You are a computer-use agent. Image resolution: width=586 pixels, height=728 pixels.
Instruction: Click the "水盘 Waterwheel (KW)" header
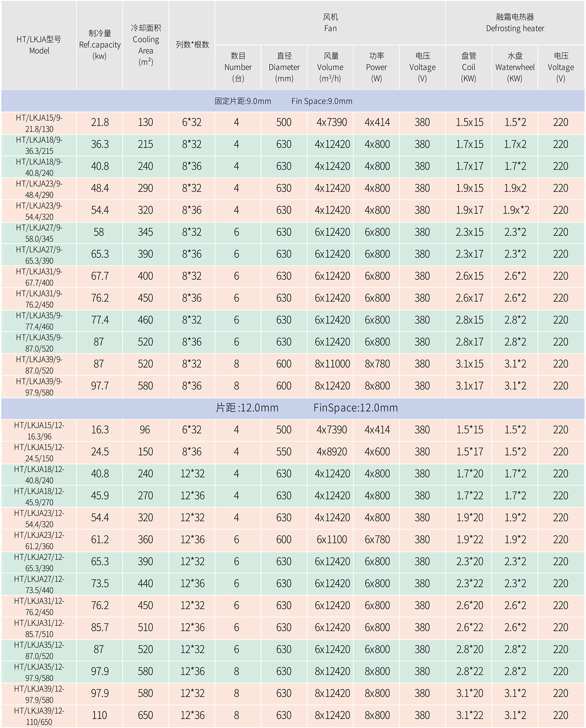(515, 67)
